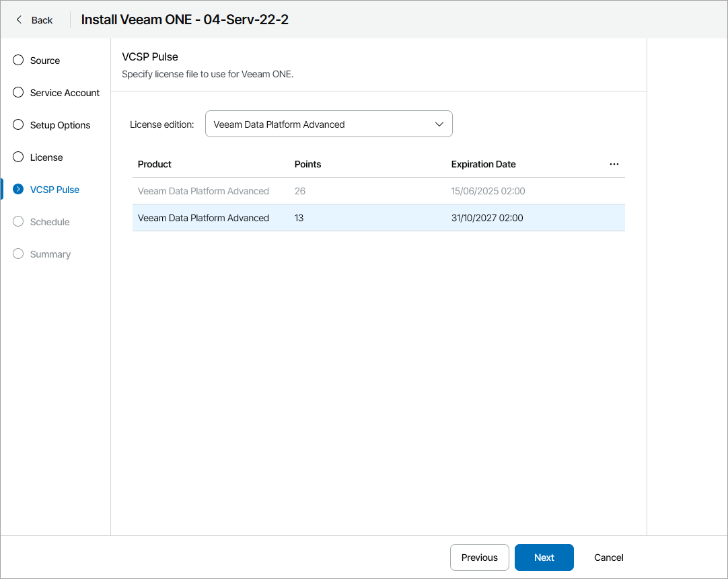Cancel the Veeam ONE installation wizard
728x579 pixels.
click(608, 557)
